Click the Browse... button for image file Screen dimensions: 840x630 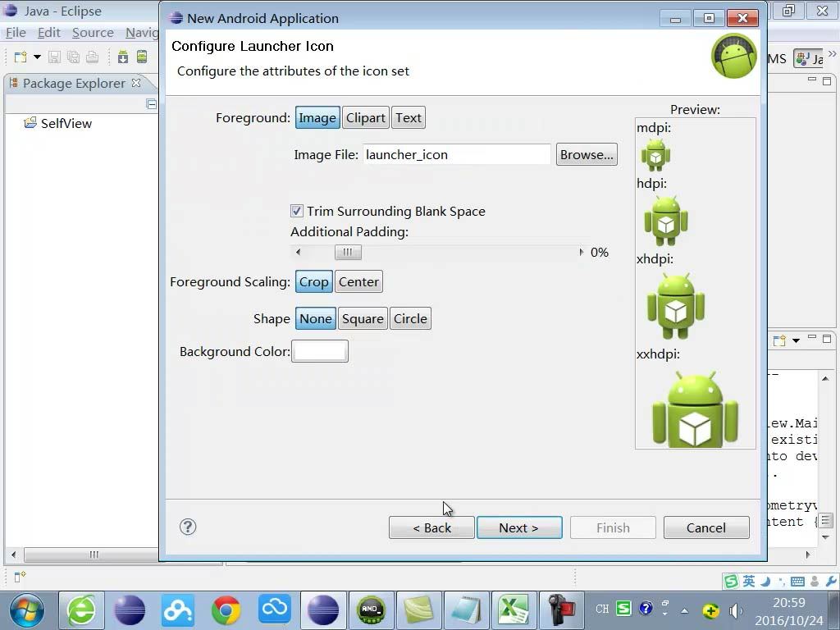point(587,154)
